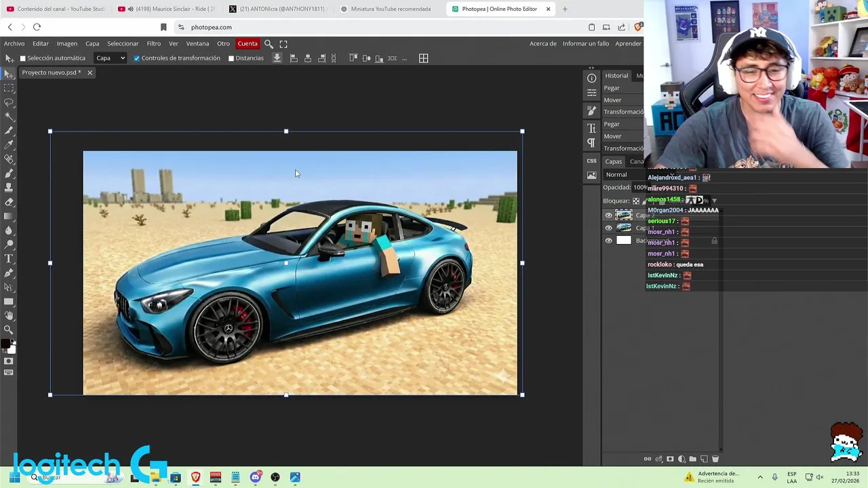Select the Hand tool
The image size is (868, 488).
(9, 315)
